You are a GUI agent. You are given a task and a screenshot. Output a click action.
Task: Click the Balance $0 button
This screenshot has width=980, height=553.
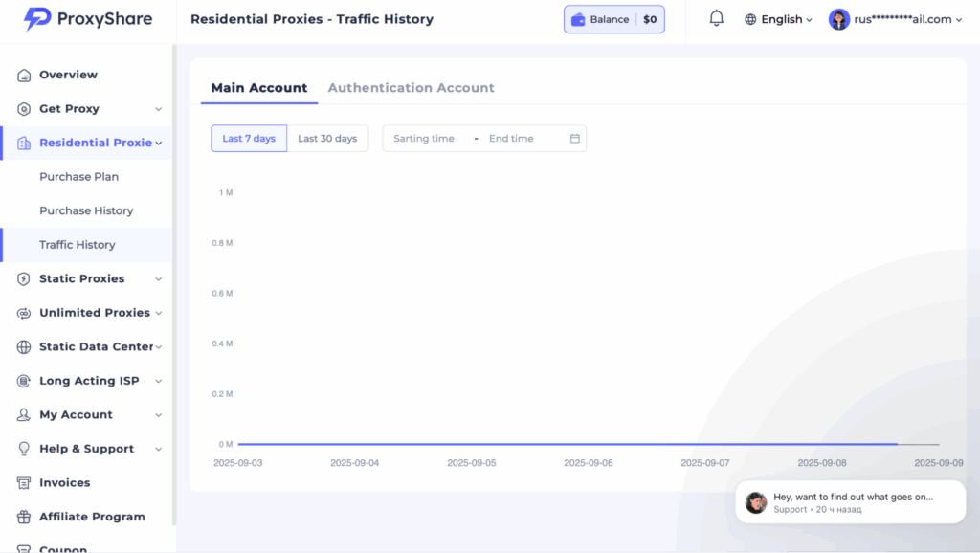coord(613,19)
